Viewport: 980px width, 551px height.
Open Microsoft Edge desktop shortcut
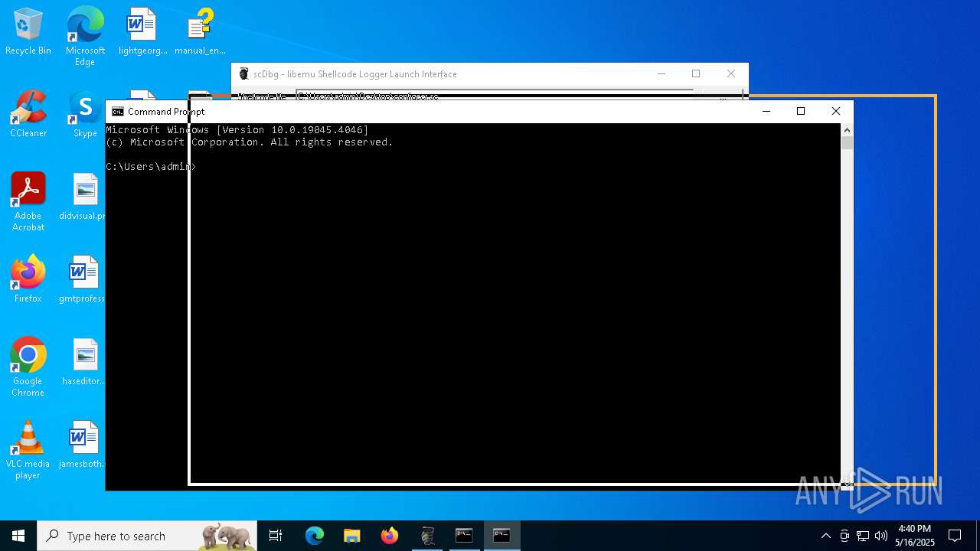click(85, 36)
